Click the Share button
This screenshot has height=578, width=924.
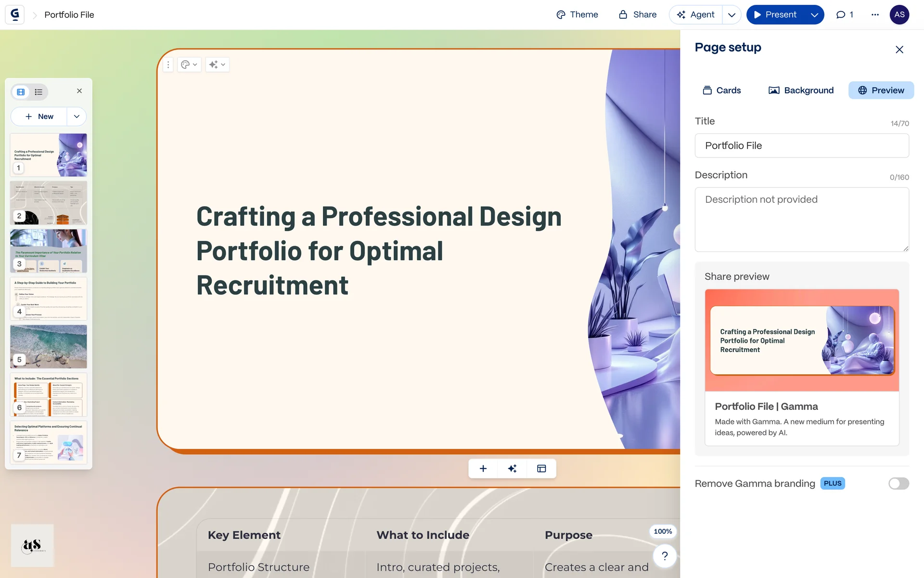tap(638, 14)
